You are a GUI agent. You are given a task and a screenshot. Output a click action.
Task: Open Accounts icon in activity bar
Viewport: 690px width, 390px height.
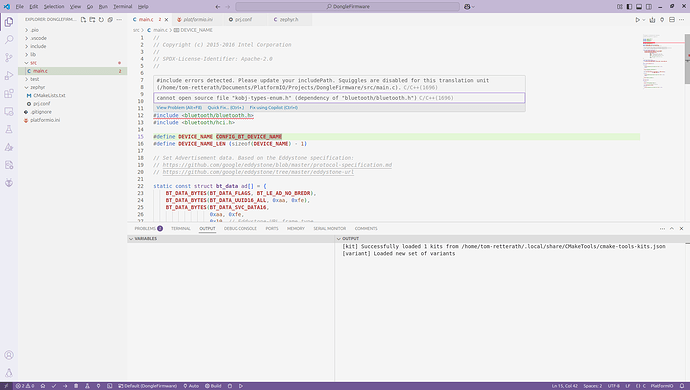pos(9,355)
